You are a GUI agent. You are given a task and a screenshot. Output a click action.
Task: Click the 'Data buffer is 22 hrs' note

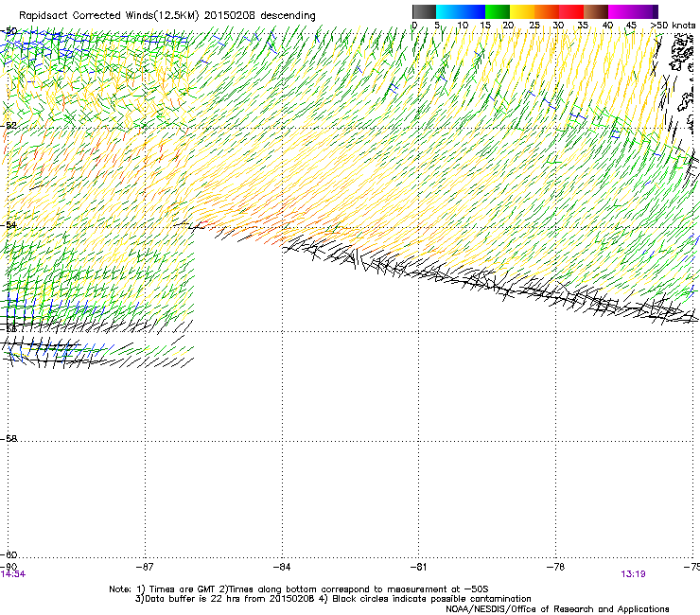pyautogui.click(x=333, y=599)
